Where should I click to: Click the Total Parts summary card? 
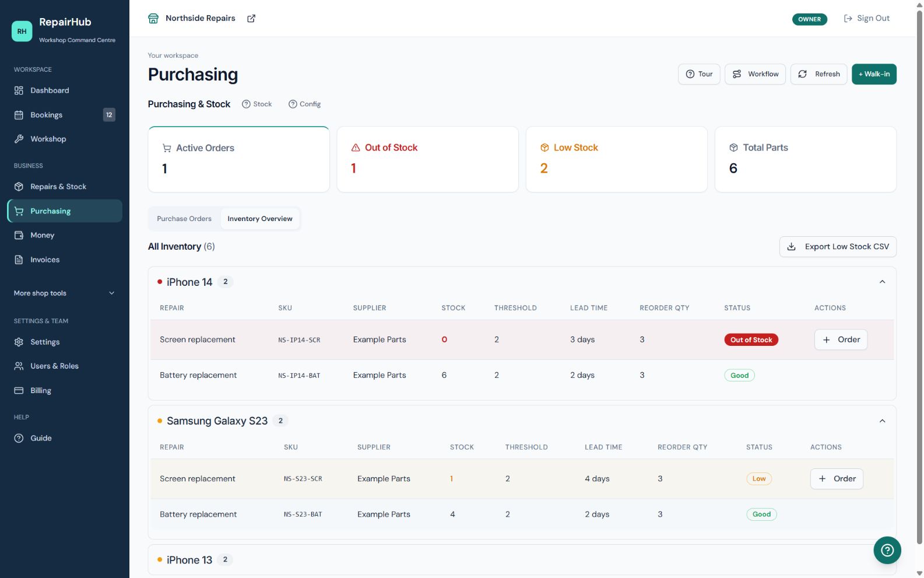pyautogui.click(x=806, y=159)
